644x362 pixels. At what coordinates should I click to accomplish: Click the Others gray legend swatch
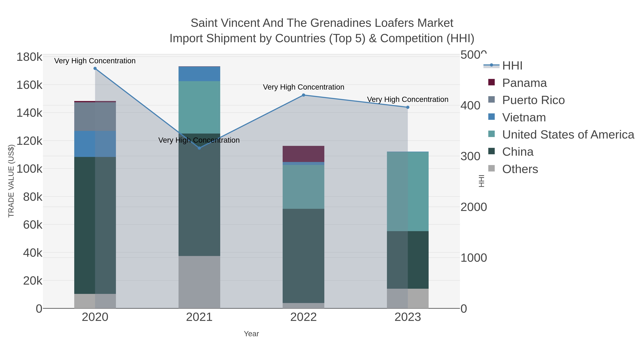click(x=492, y=168)
